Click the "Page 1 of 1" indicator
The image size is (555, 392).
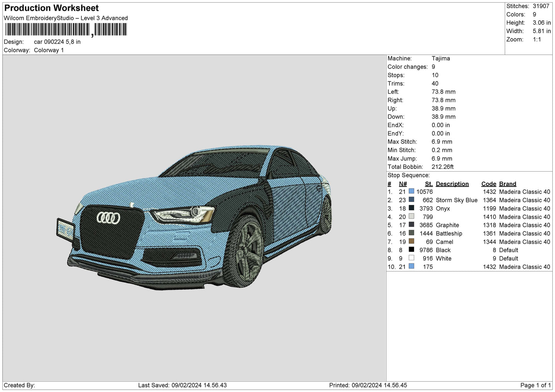(535, 385)
